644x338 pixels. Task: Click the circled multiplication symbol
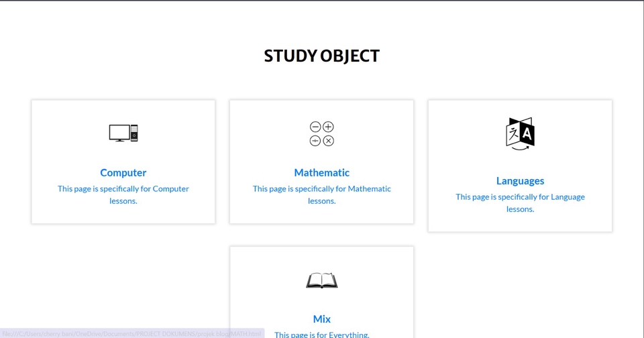328,141
